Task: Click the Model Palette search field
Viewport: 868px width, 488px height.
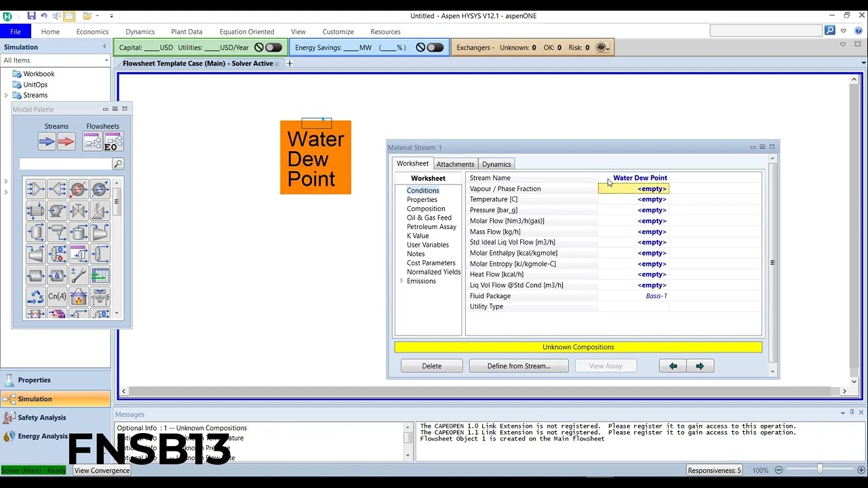Action: [x=65, y=164]
